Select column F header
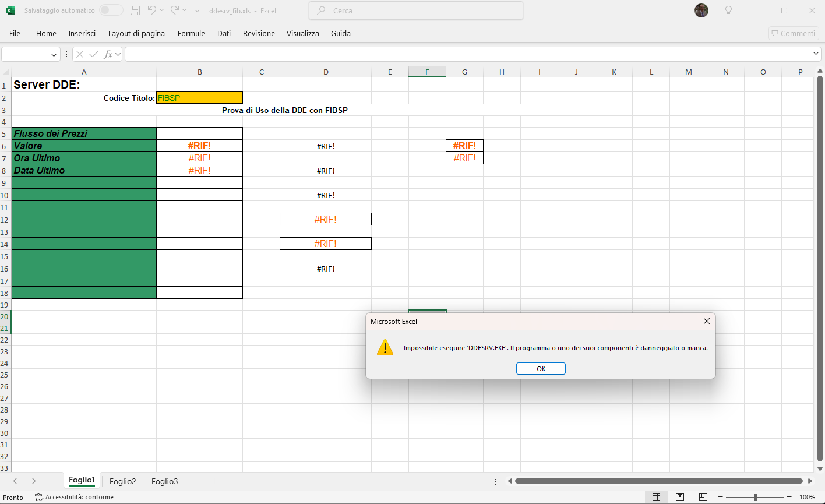This screenshot has width=825, height=504. [x=427, y=72]
